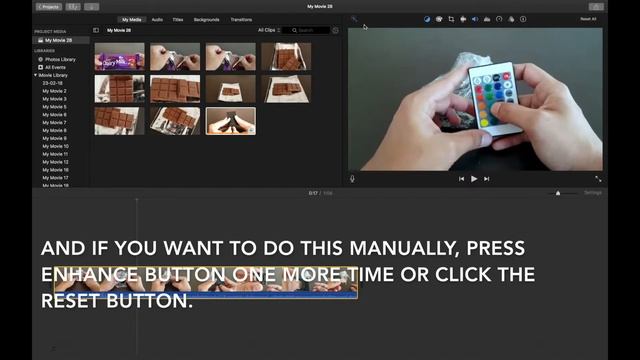Viewport: 640px width, 360px height.
Task: Select My Movie 12 in the library
Action: click(56, 162)
